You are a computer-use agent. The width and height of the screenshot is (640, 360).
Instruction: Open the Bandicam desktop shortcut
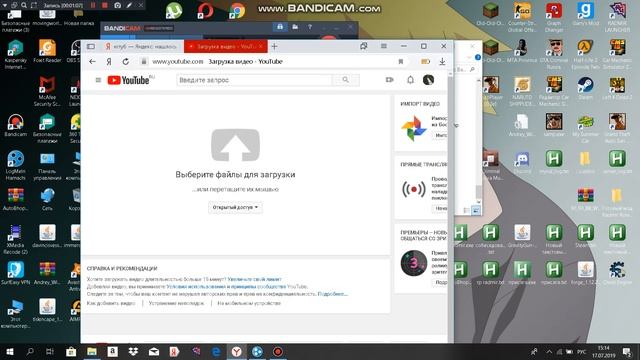(16, 125)
